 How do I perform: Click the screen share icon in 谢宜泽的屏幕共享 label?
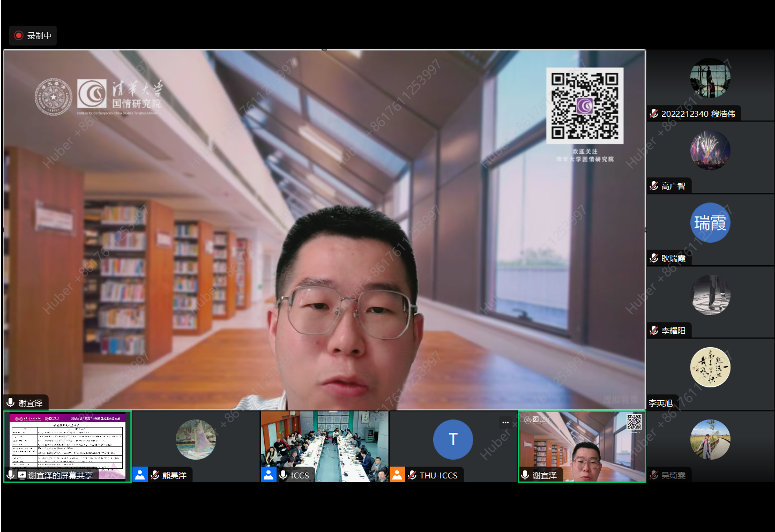pyautogui.click(x=22, y=475)
